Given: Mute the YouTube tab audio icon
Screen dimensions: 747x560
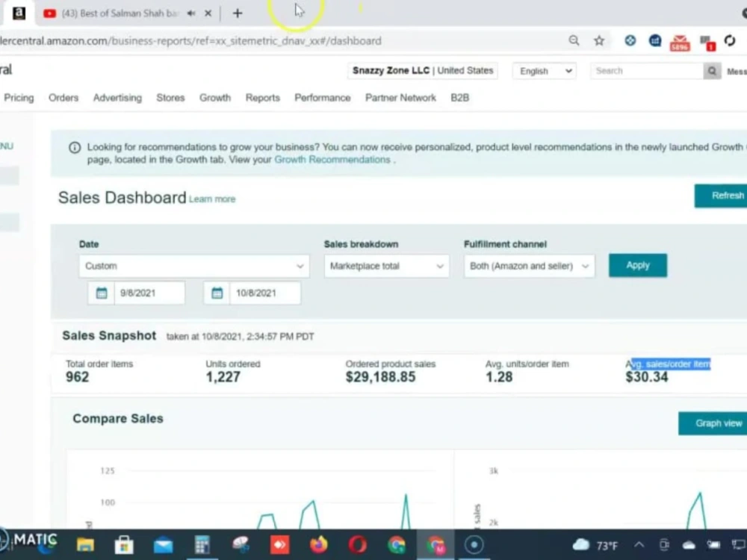Looking at the screenshot, I should 191,13.
